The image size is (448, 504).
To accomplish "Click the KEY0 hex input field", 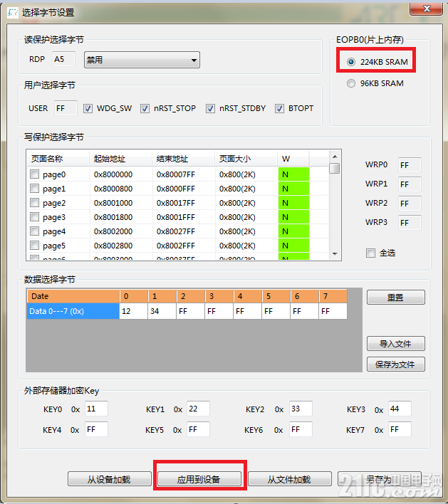I will click(x=96, y=409).
